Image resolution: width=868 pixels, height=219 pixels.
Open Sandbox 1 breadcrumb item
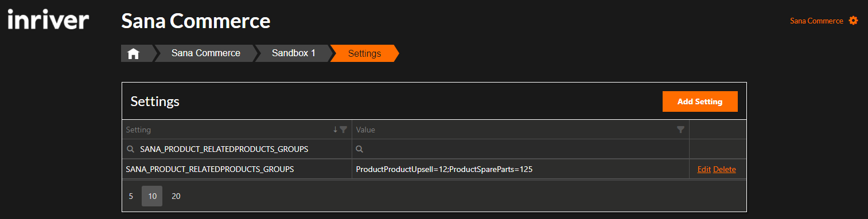pos(294,53)
